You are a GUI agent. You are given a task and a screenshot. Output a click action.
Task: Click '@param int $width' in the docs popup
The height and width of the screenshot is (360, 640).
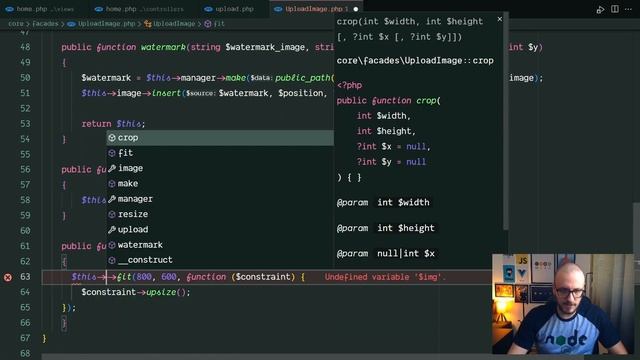[x=383, y=202]
